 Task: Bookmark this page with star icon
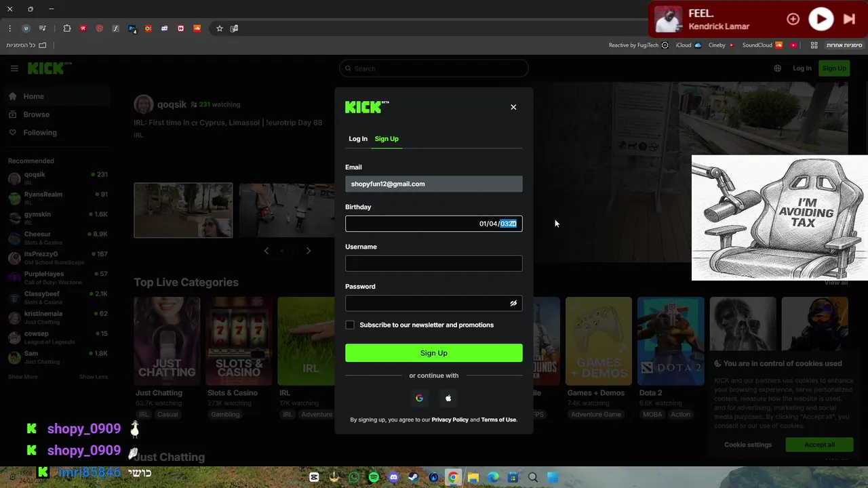point(220,28)
